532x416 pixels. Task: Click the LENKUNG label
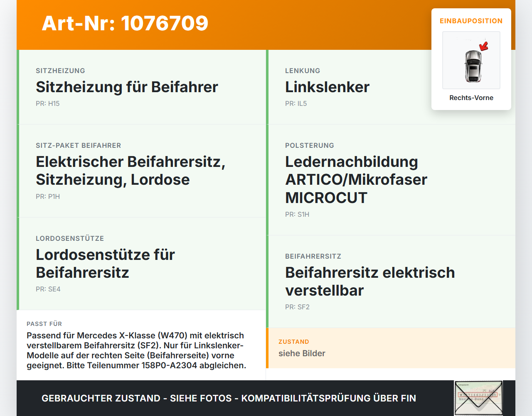[x=303, y=71]
